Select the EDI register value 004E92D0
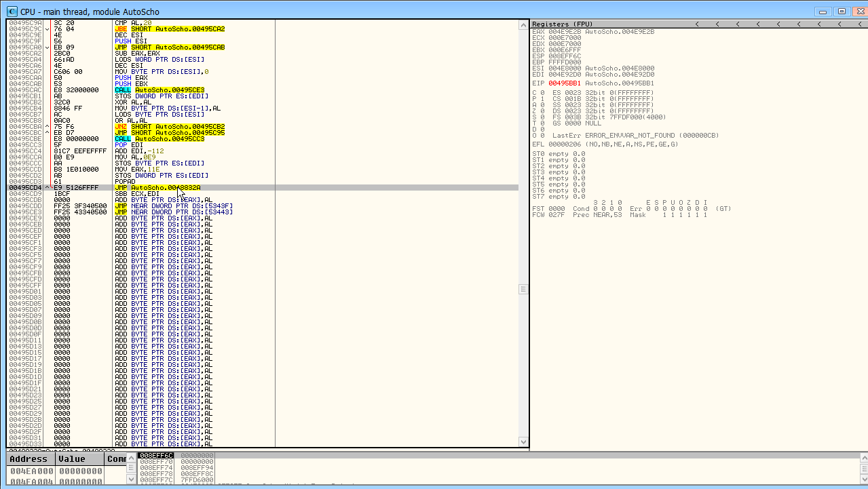The image size is (868, 489). tap(565, 74)
